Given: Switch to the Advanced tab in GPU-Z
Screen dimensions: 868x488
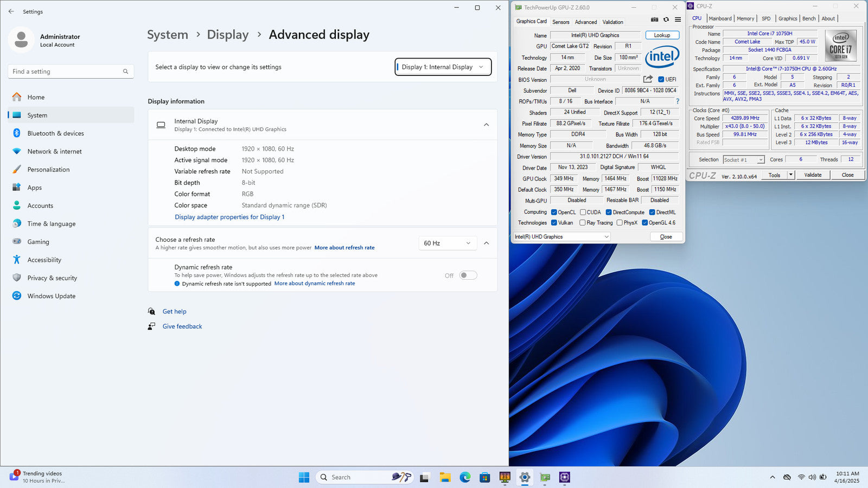Looking at the screenshot, I should [586, 22].
